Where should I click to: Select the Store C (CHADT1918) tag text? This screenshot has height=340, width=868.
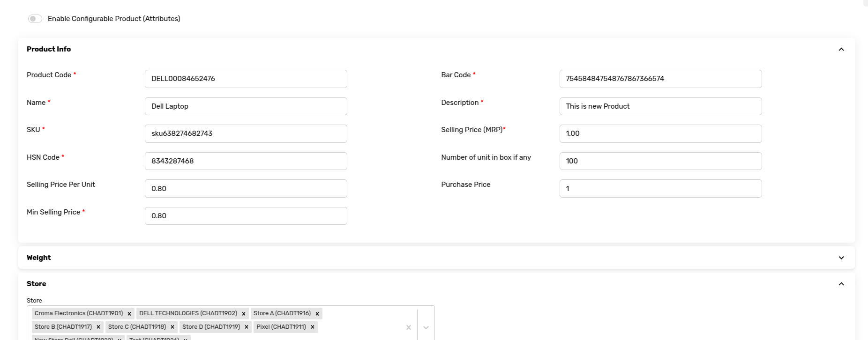(x=137, y=327)
